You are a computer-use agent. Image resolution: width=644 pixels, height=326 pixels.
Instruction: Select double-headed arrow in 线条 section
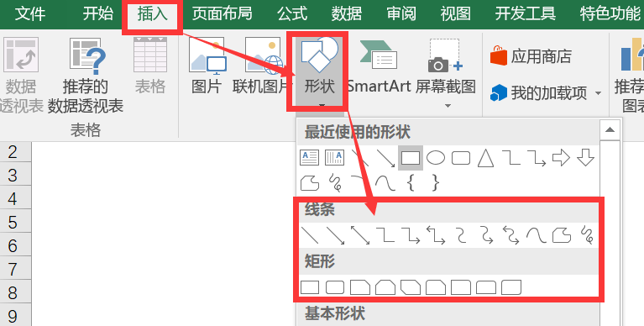click(360, 235)
